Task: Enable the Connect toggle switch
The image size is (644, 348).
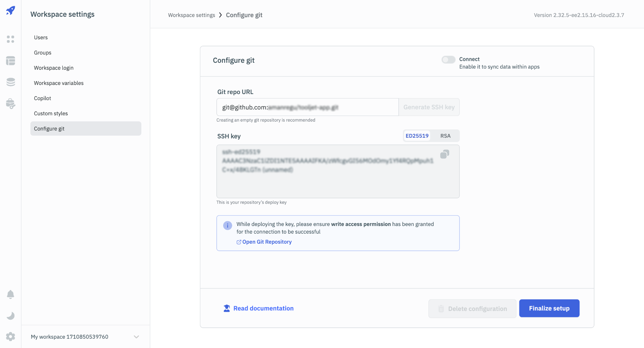Action: pos(448,60)
